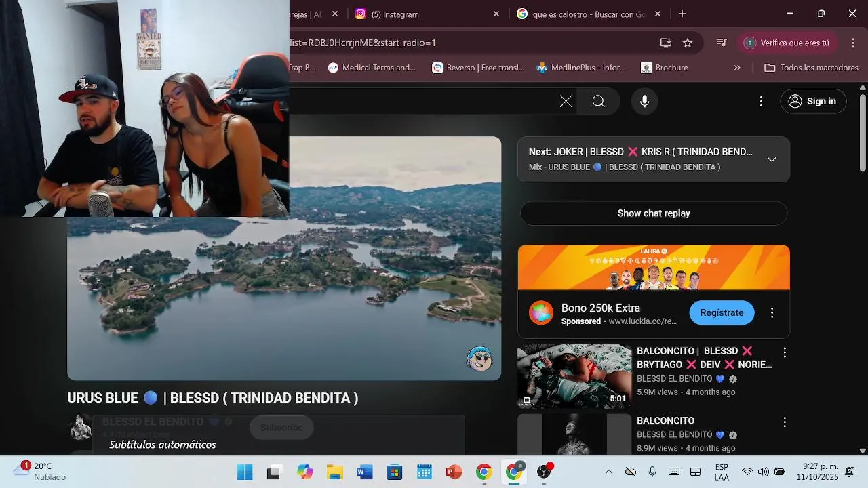Close the Instagram browser tab

click(496, 14)
